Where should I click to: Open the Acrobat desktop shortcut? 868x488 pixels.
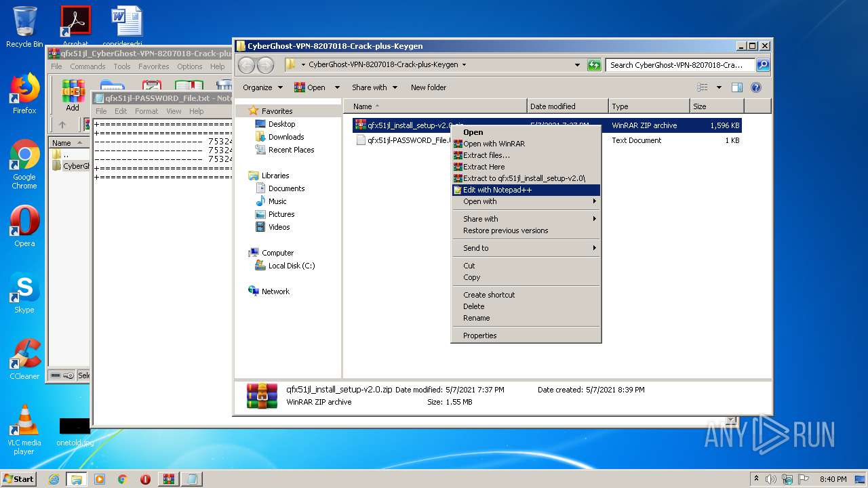click(75, 27)
